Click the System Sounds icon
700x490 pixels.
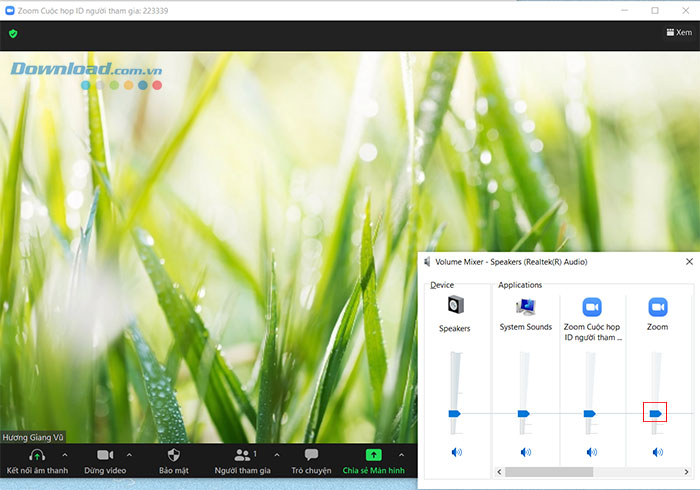(525, 306)
